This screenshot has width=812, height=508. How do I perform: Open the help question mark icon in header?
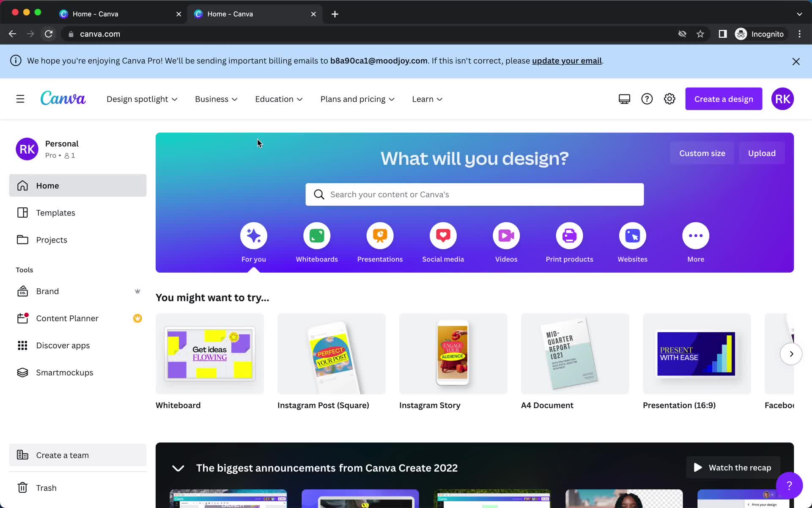[x=647, y=99]
